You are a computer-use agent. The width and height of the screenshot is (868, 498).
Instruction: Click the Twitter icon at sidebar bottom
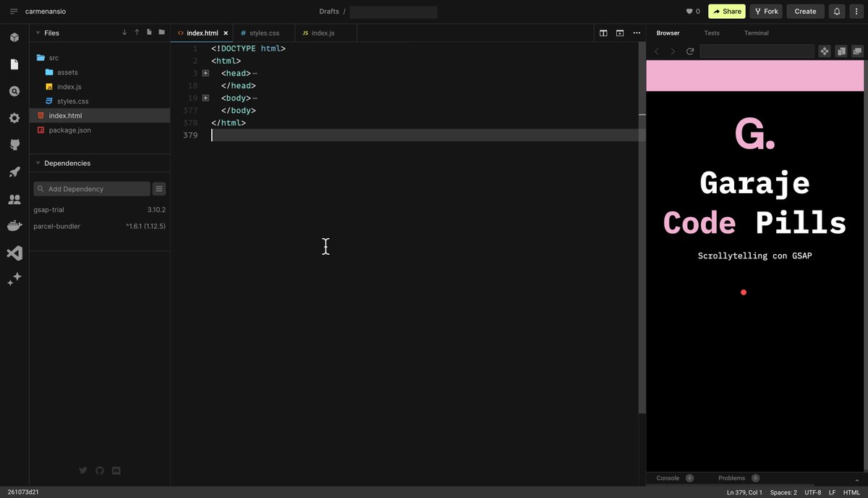[x=83, y=470]
